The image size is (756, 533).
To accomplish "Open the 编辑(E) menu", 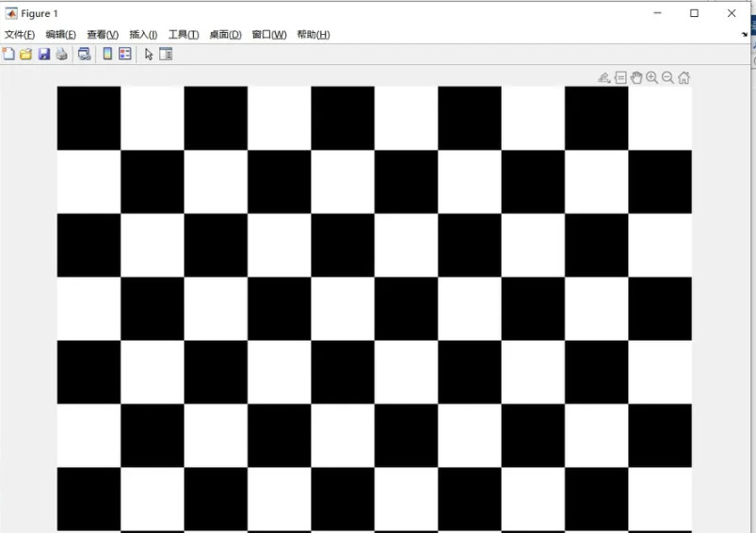I will point(61,35).
